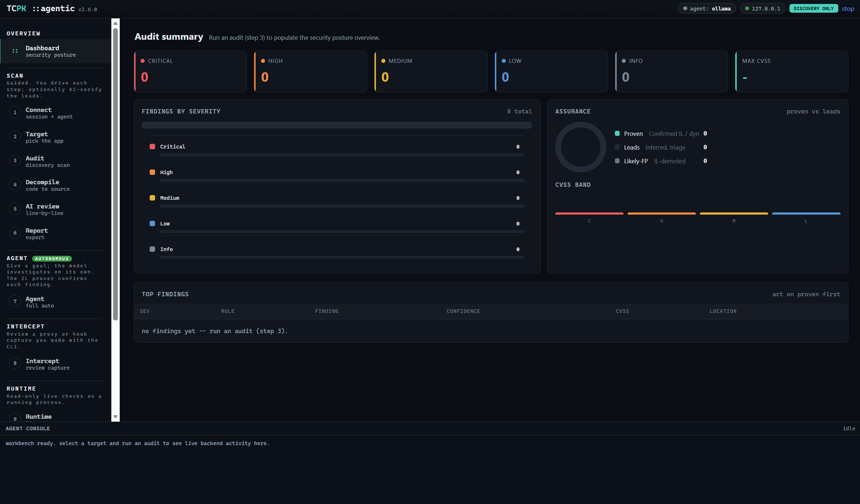Click the CONFIDENCE column header

[x=463, y=311]
